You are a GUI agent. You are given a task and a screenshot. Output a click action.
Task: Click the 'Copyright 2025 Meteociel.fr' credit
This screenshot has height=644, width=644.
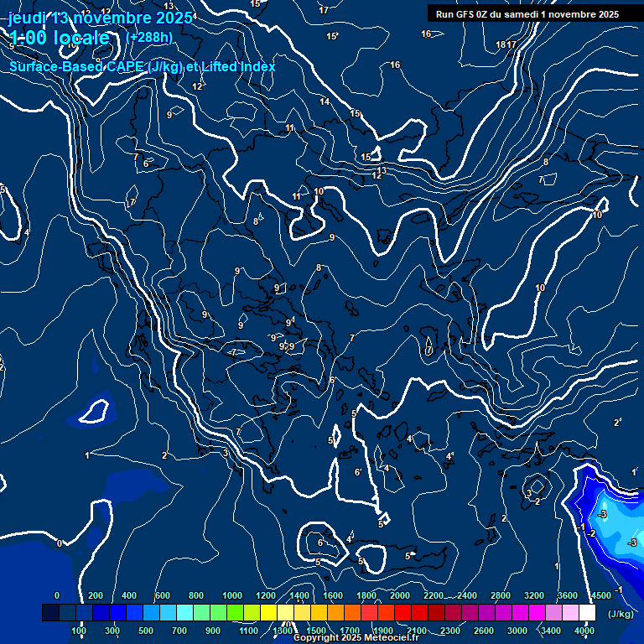356,637
